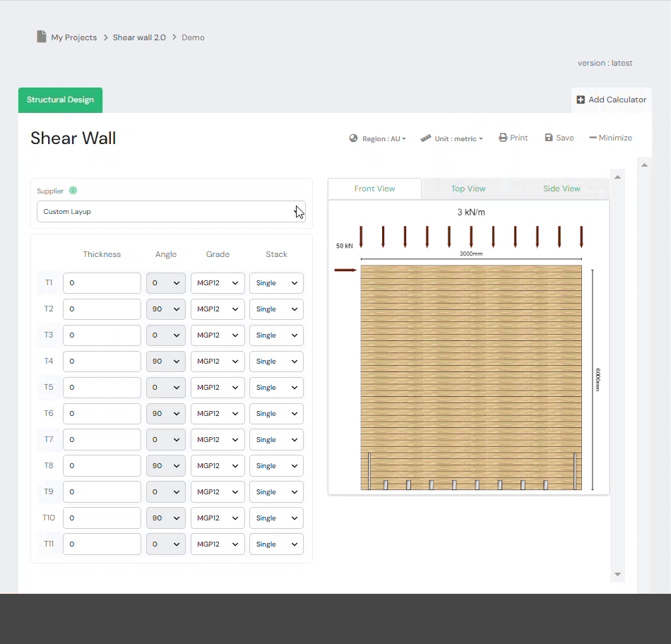Click the printer icon
The image size is (671, 644).
(x=503, y=138)
